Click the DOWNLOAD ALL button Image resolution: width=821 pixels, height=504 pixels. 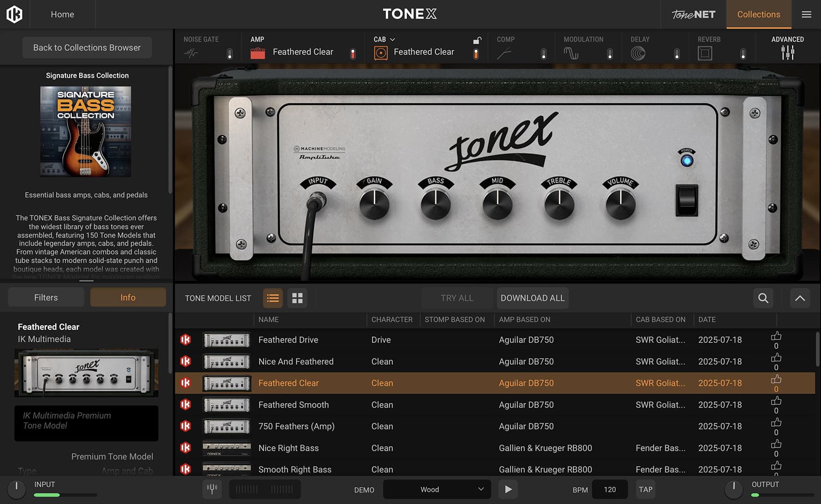coord(532,298)
